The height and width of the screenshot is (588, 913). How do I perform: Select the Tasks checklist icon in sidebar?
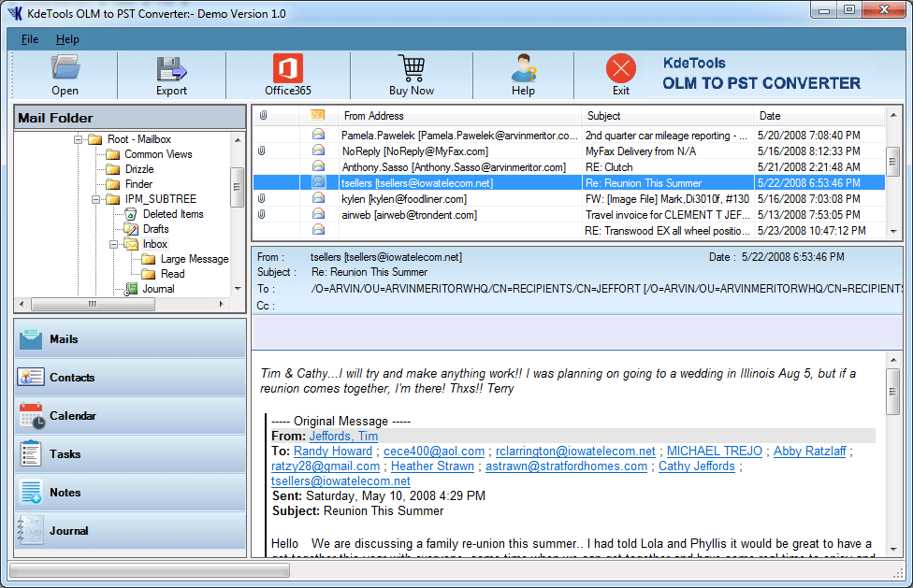(31, 453)
